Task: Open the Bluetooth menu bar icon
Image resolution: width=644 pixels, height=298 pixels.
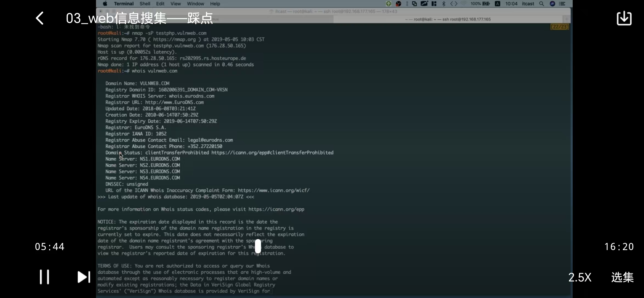Action: pyautogui.click(x=444, y=4)
